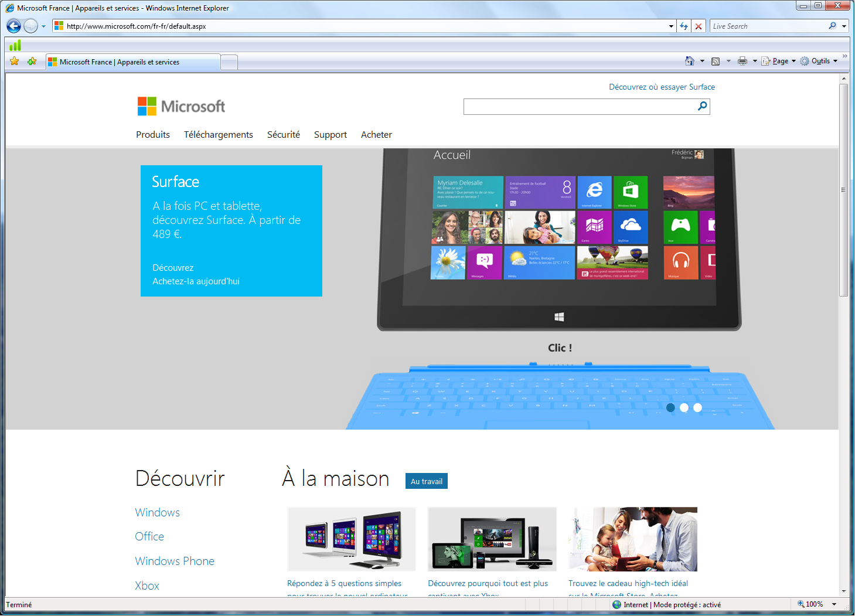Click the green Windows Store tile on tablet
Screen dimensions: 855x616
click(x=631, y=192)
